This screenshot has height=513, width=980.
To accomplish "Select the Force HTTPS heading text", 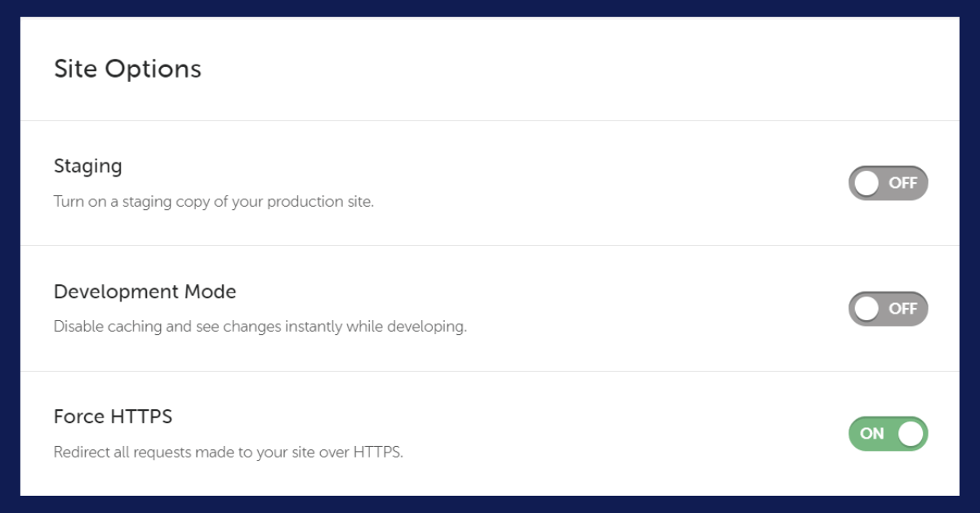I will [x=113, y=416].
